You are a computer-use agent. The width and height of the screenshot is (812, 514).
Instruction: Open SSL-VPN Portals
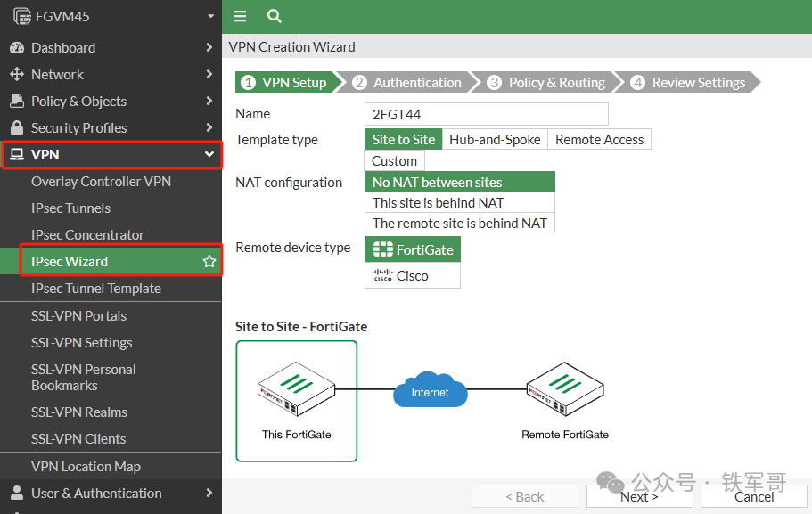(x=78, y=315)
